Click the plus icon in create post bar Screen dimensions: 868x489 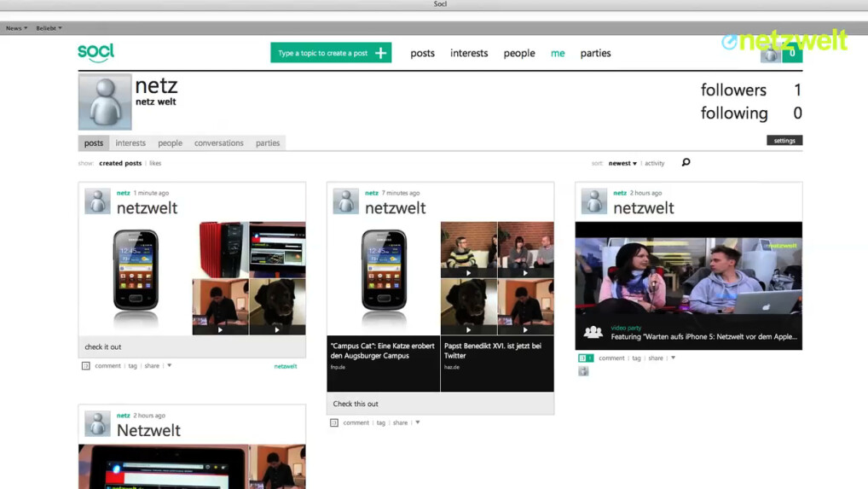[380, 53]
